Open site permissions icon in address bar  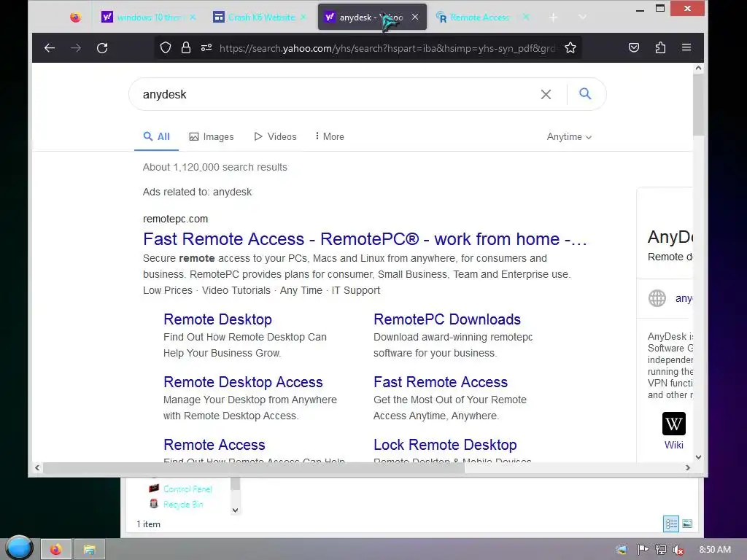(206, 47)
